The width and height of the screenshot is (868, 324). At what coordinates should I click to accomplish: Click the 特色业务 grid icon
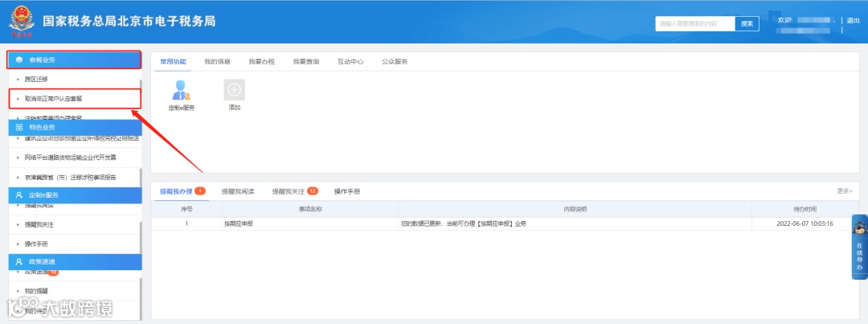(x=18, y=127)
